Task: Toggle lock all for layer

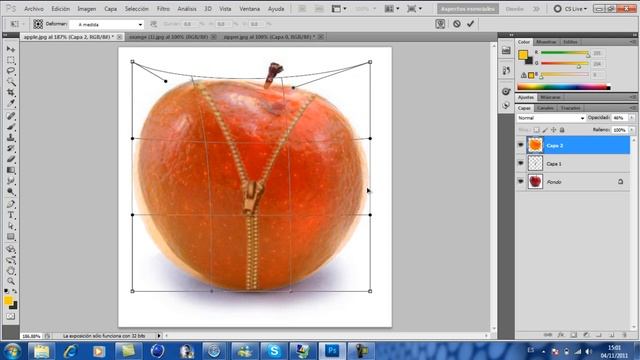Action: (562, 130)
